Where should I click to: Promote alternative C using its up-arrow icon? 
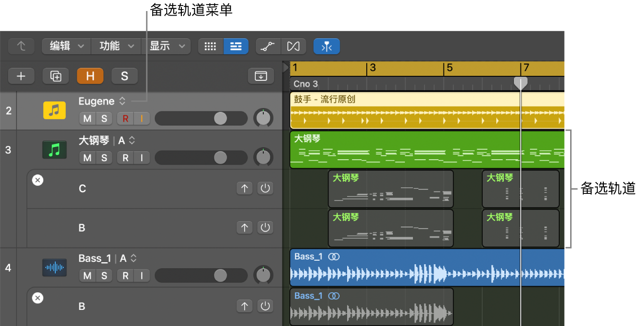click(x=245, y=188)
